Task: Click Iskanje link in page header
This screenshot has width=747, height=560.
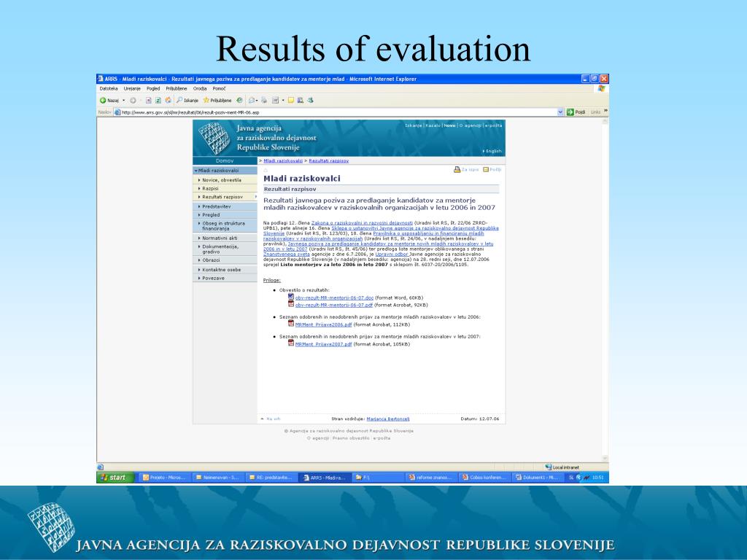Action: pos(413,125)
